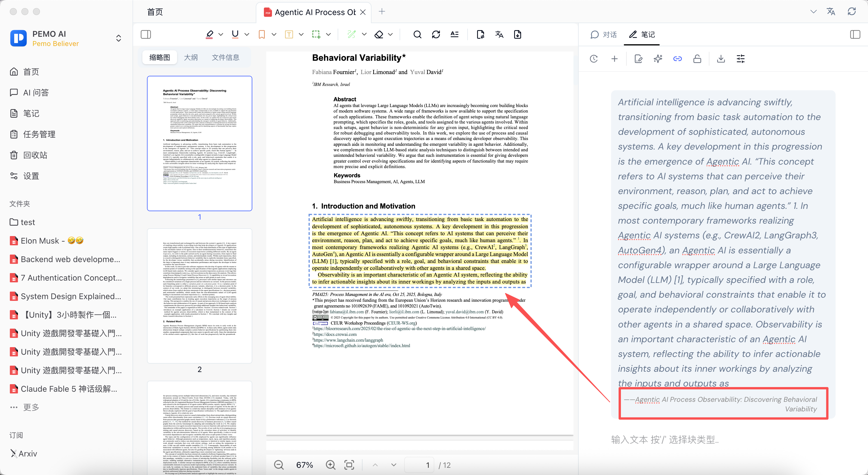Screen dimensions: 868x475
Task: Open the 7 Authentication Concept file
Action: coord(66,278)
